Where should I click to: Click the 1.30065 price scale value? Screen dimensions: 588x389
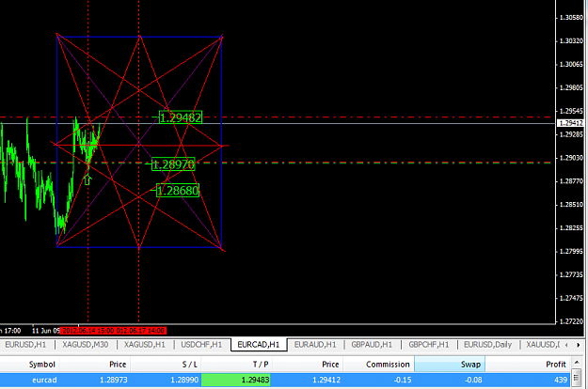pos(571,65)
